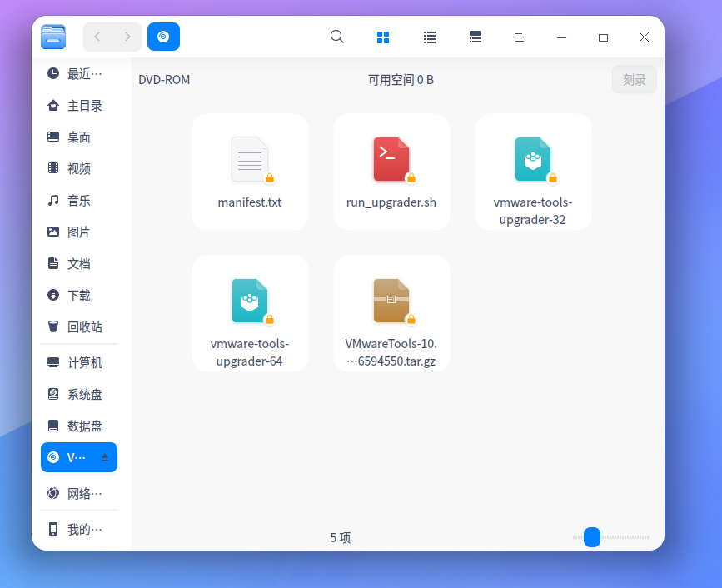This screenshot has width=722, height=588.
Task: Open the search icon in the toolbar
Action: [x=336, y=37]
